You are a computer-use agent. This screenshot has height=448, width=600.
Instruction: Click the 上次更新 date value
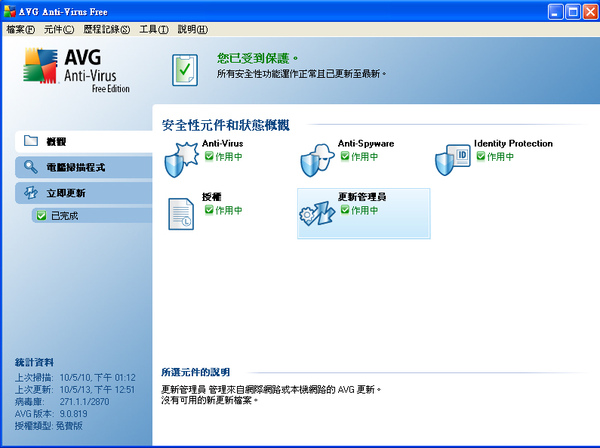(x=97, y=389)
